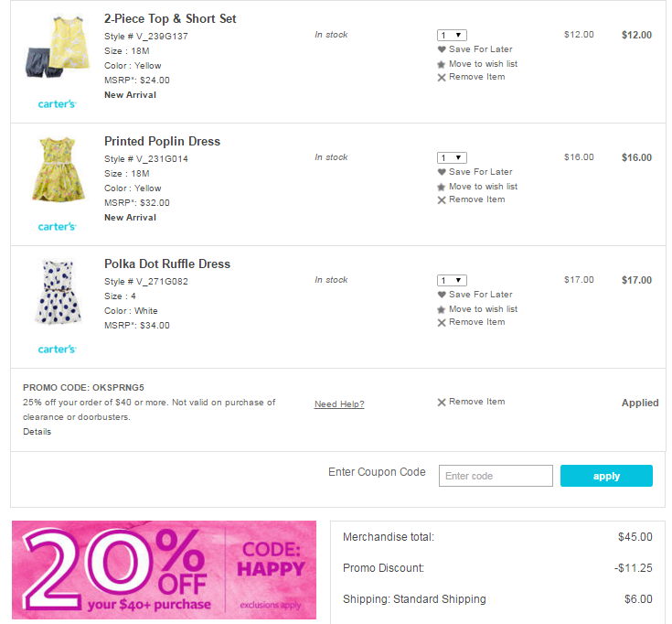Click star icon beside Printed Poplin Dress
Viewport: 672px width, 624px height.
click(x=442, y=187)
